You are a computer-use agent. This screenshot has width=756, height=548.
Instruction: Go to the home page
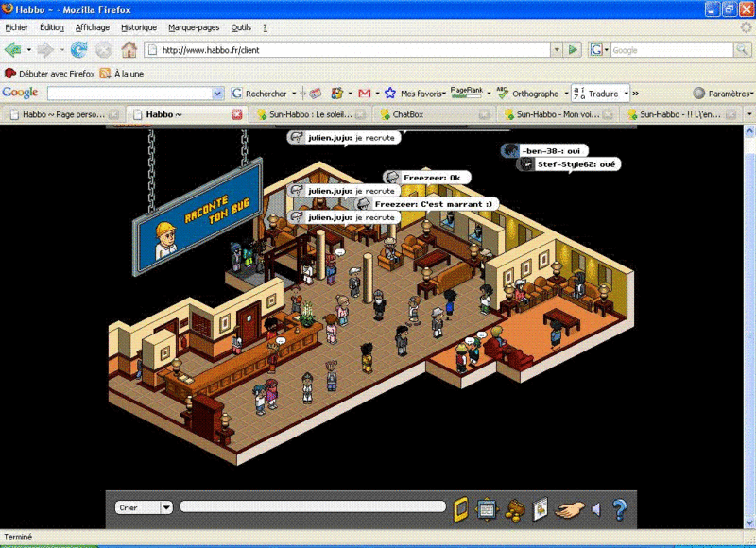129,50
